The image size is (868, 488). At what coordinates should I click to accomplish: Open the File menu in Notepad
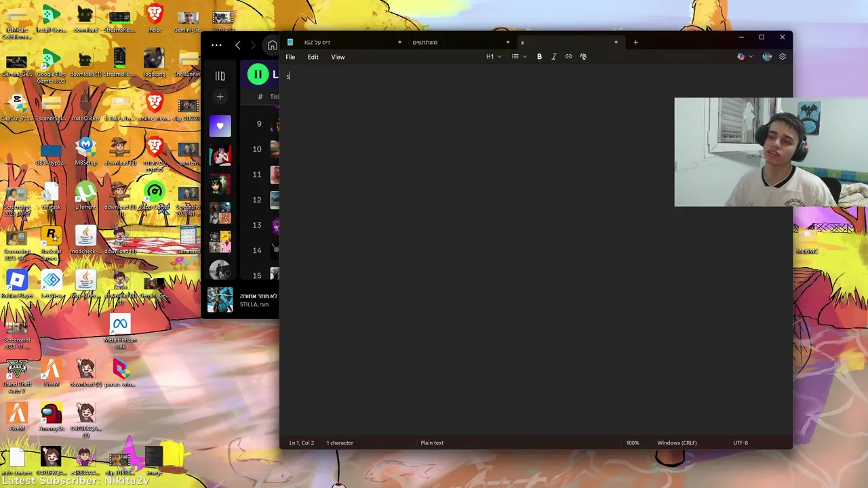(290, 57)
